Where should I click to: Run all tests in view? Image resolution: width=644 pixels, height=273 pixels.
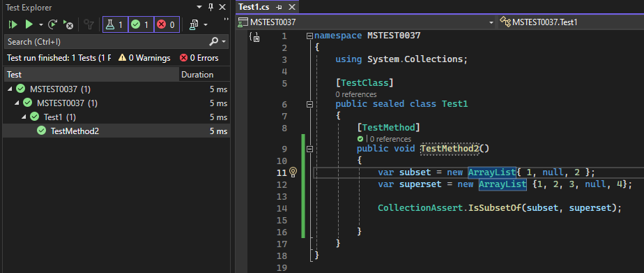coord(13,24)
